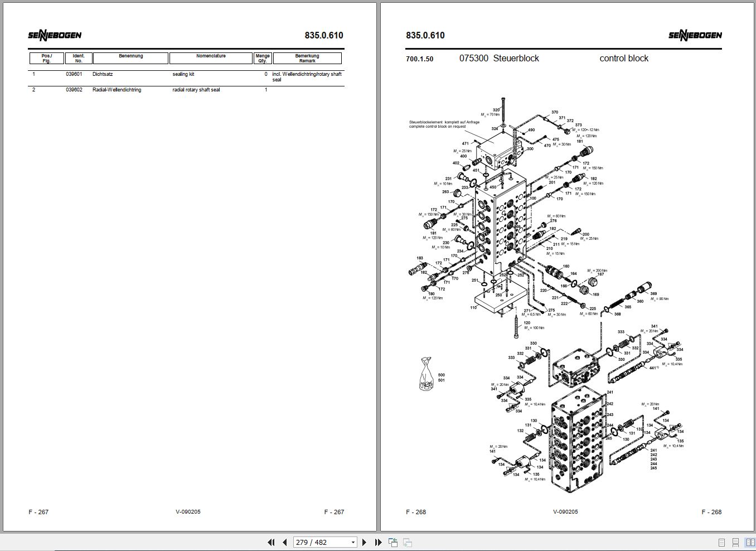Go back to previous view icon
This screenshot has width=756, height=551.
click(x=393, y=542)
